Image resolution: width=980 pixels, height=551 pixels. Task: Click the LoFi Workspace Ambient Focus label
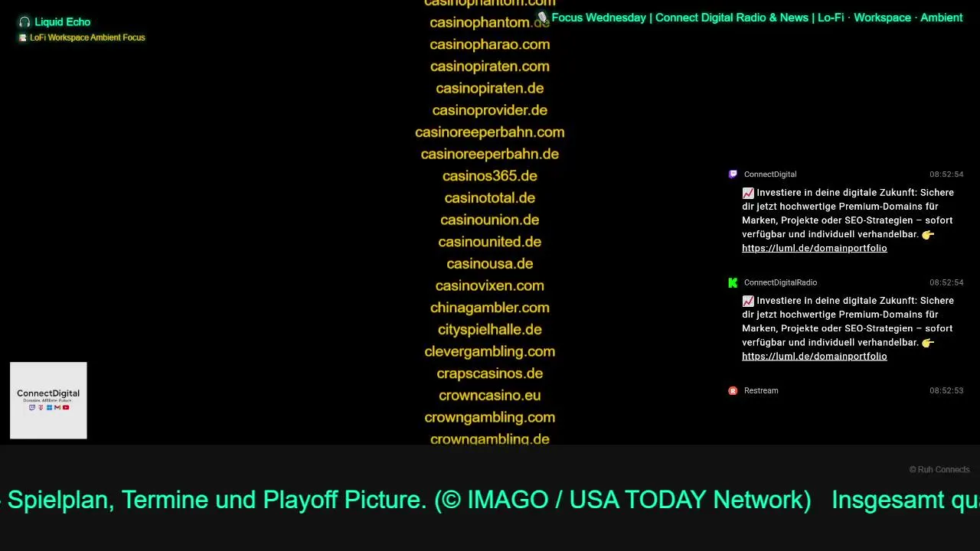point(87,37)
